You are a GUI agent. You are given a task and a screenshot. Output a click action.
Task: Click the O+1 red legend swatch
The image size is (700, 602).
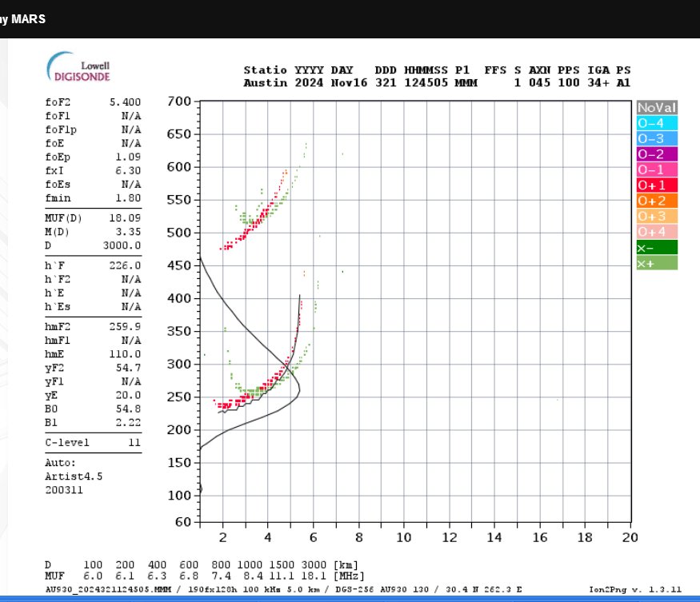tap(657, 185)
